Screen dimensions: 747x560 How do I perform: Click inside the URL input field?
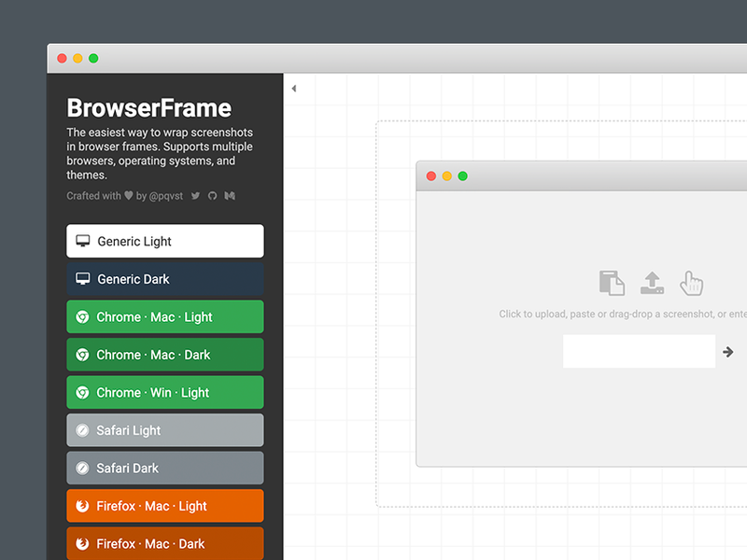(x=639, y=351)
